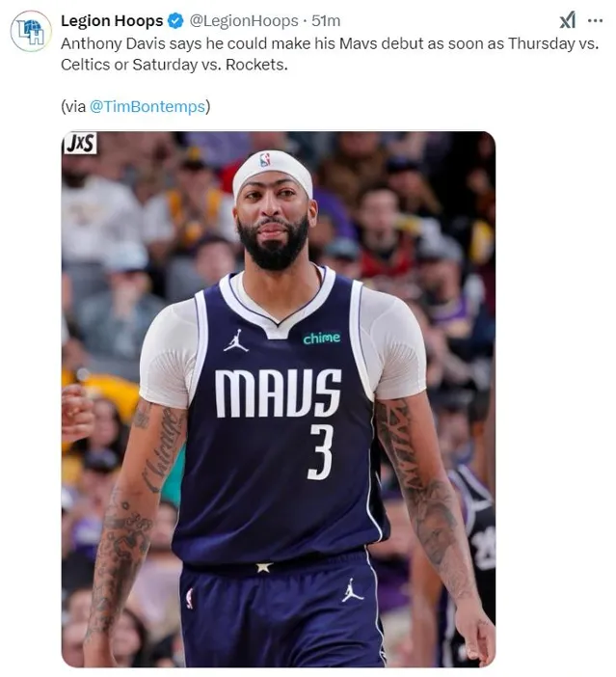Viewport: 616px width, 677px height.
Task: Click the Grok explain-post icon
Action: 567,20
